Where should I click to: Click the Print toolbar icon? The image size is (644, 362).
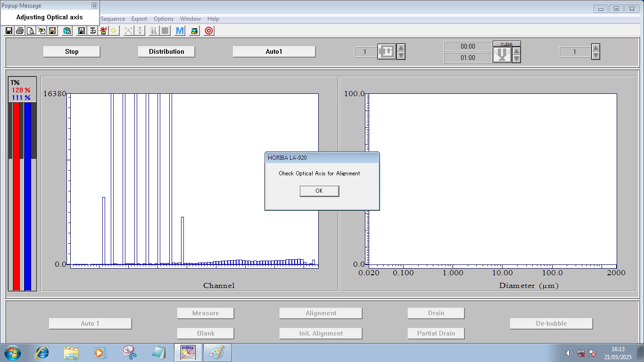(20, 31)
